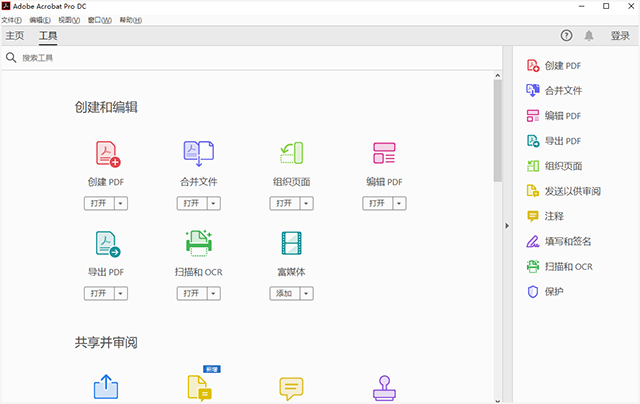
Task: Select the 编辑 PDF shortcut in the right sidebar
Action: tap(554, 116)
